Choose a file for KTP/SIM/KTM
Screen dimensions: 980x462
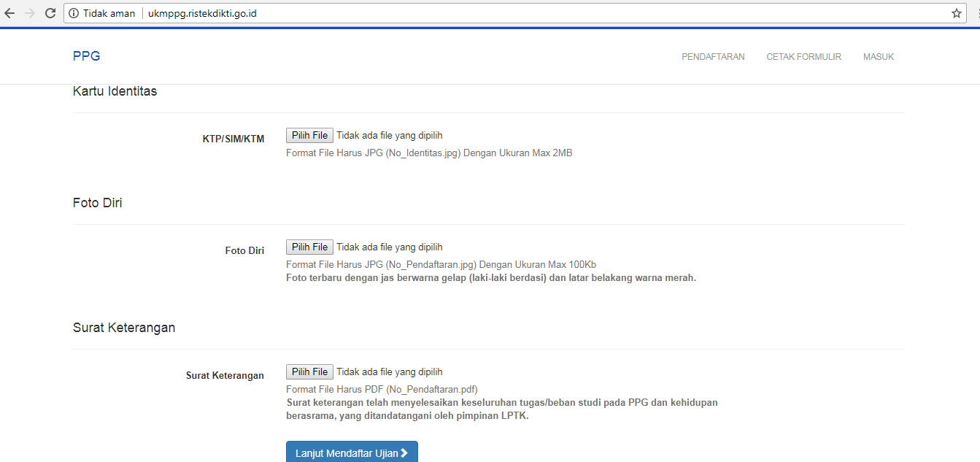tap(309, 135)
